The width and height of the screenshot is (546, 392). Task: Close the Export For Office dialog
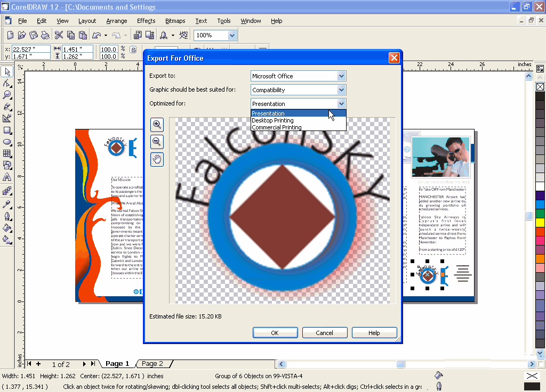(x=394, y=58)
